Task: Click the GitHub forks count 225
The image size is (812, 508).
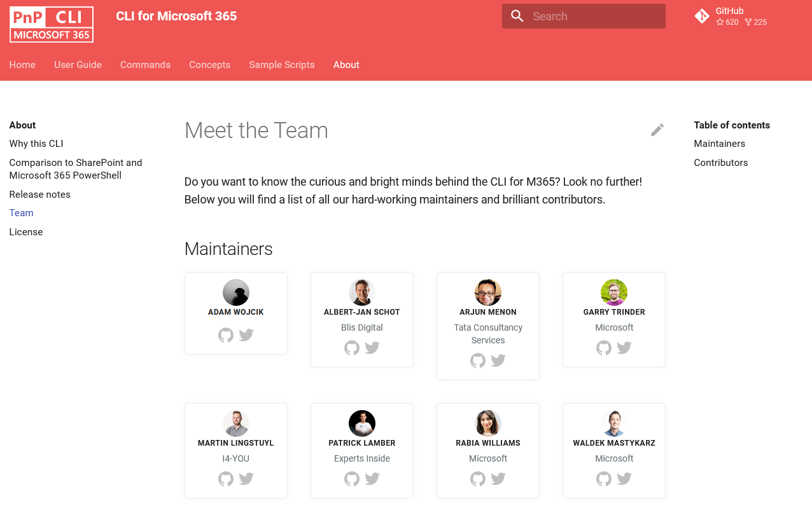Action: (x=756, y=22)
